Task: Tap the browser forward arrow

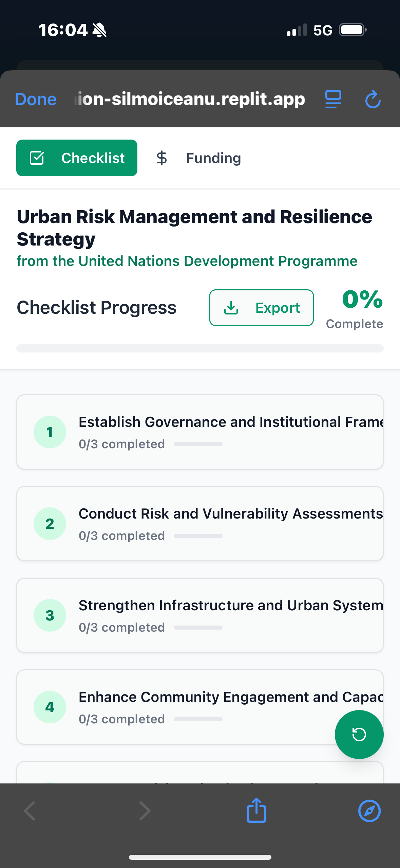Action: click(145, 811)
